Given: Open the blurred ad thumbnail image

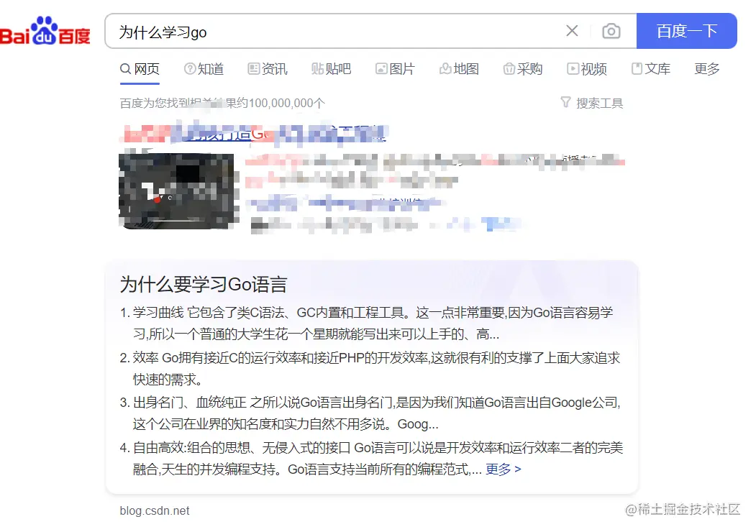Looking at the screenshot, I should (x=178, y=190).
